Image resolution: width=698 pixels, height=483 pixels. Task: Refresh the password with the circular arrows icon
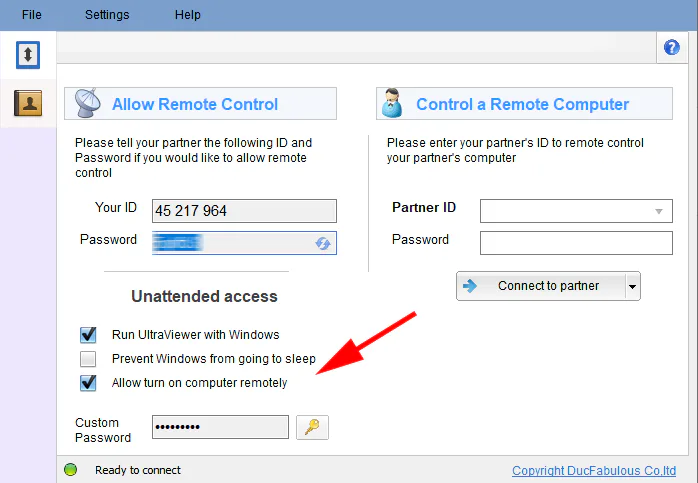[x=323, y=243]
